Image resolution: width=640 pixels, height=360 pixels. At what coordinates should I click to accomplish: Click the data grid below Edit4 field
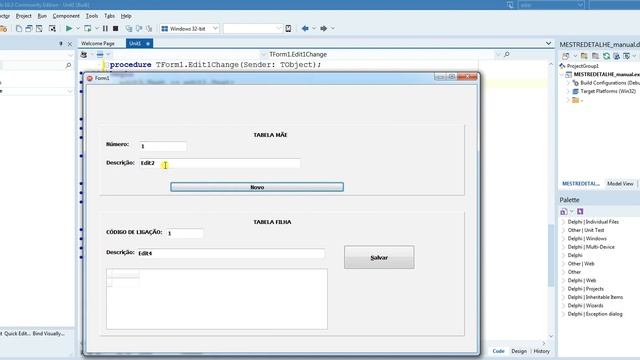[x=217, y=299]
